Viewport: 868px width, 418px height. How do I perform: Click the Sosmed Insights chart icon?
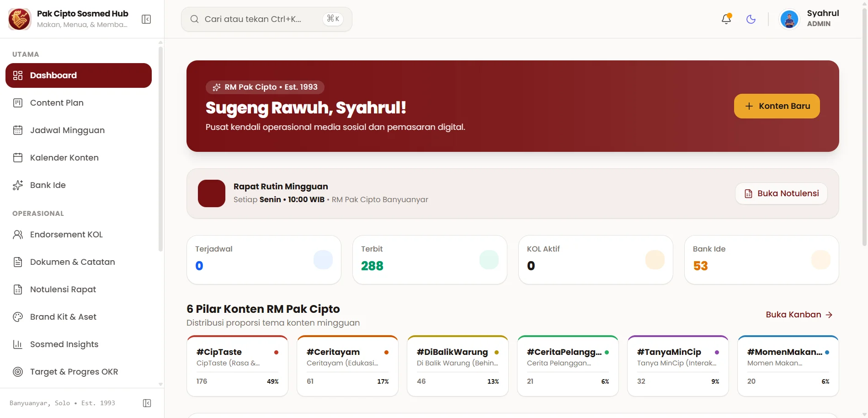(x=18, y=344)
